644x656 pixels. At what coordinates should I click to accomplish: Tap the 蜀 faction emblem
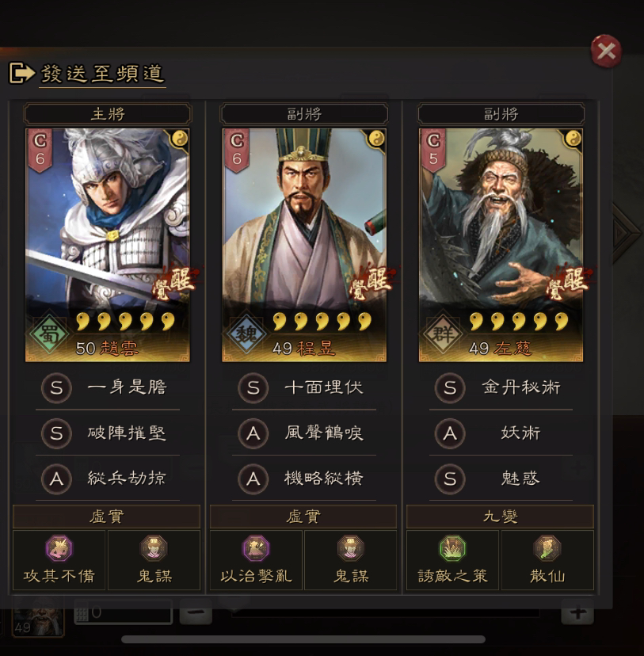48,334
